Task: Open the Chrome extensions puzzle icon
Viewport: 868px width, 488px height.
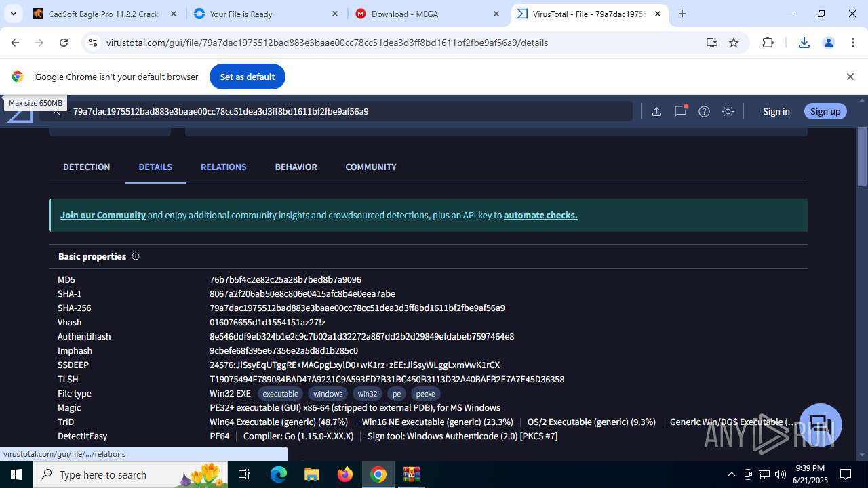Action: tap(768, 43)
